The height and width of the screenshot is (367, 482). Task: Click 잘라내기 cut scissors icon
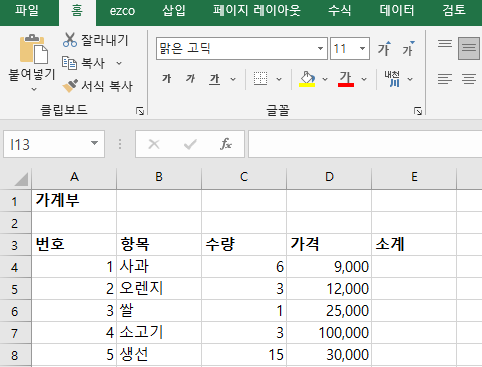70,40
